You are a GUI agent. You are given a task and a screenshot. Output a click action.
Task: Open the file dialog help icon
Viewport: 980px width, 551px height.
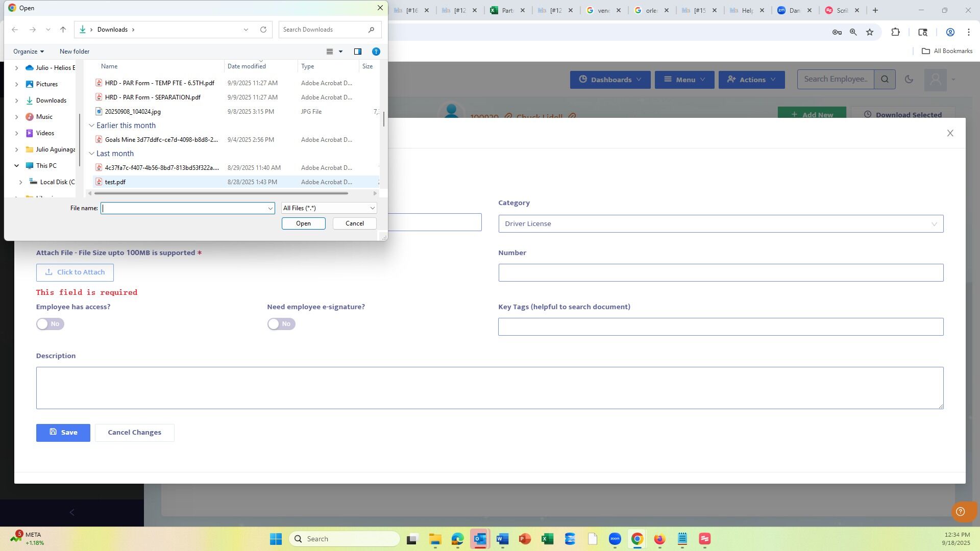point(376,52)
